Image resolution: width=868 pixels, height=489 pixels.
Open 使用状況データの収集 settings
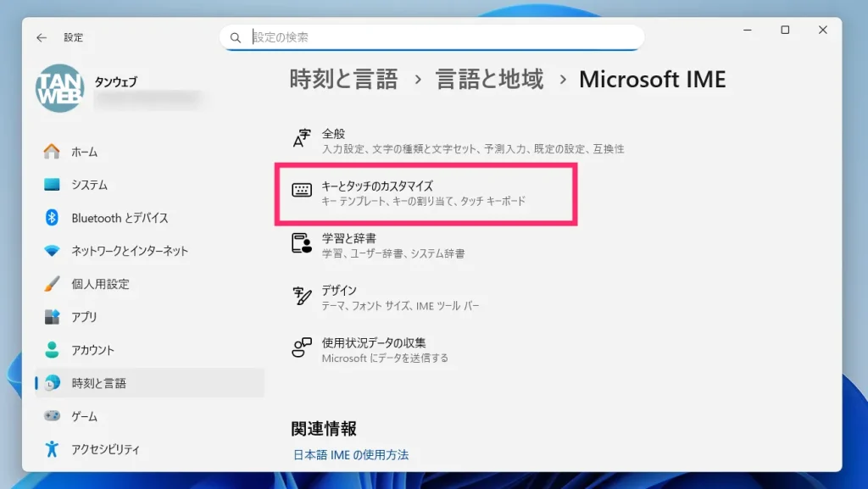[x=426, y=350]
